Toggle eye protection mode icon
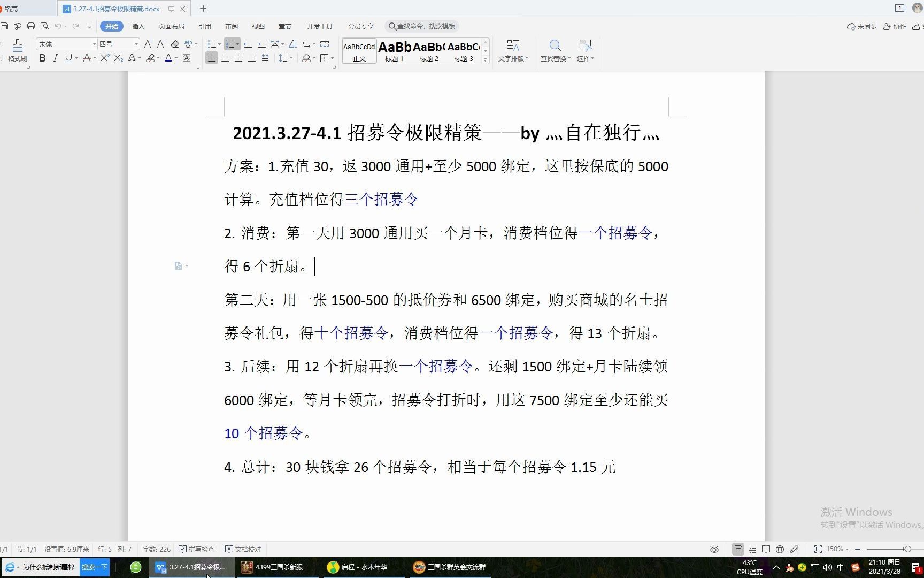 click(x=714, y=549)
